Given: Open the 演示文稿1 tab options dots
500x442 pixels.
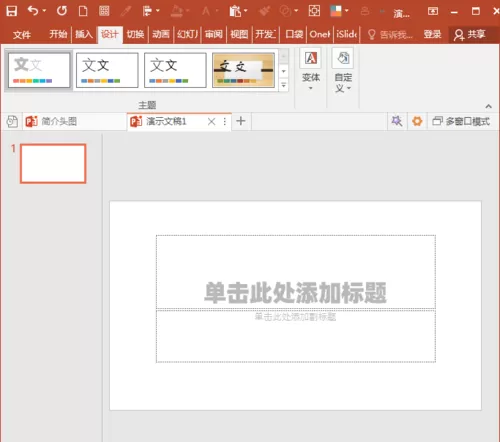Looking at the screenshot, I should (225, 121).
